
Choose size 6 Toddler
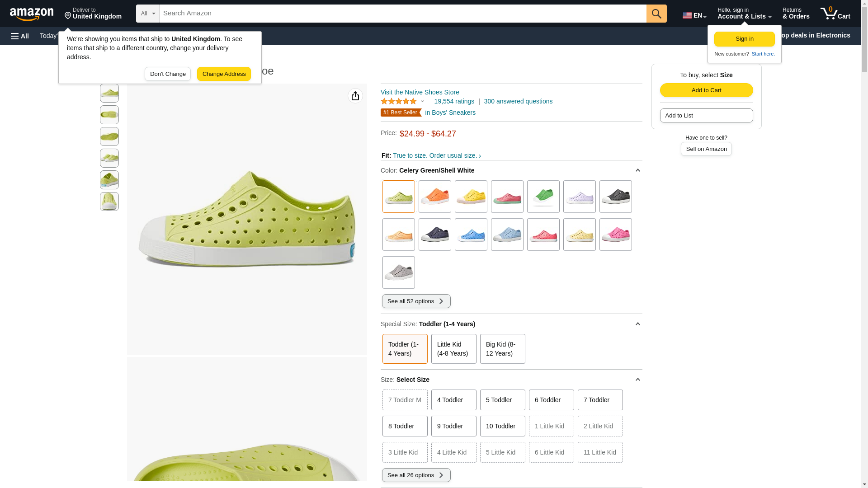click(x=551, y=400)
